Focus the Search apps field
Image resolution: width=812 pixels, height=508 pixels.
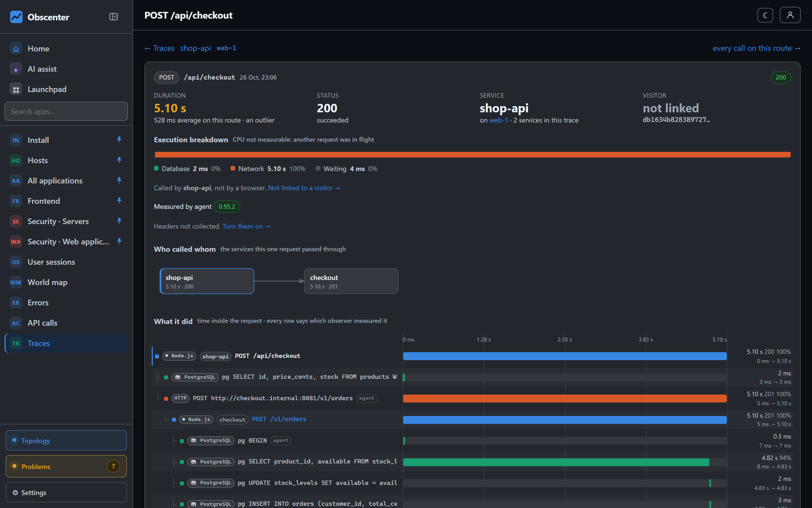point(66,111)
